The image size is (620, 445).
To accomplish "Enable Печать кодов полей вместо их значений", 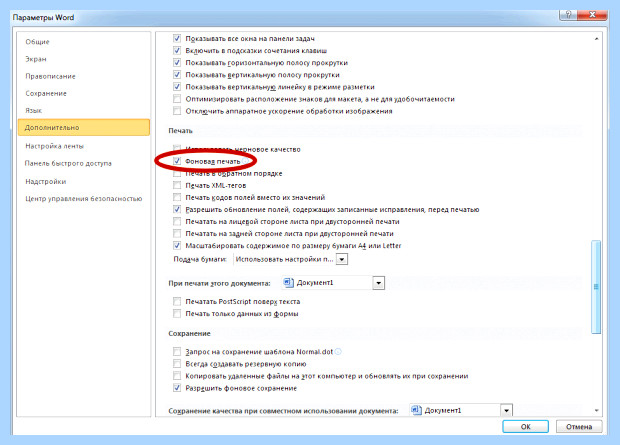I will point(177,197).
